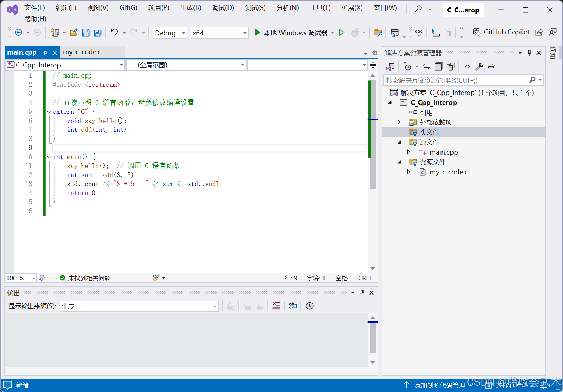The height and width of the screenshot is (392, 563).
Task: Click the Undo arrow icon
Action: [114, 33]
